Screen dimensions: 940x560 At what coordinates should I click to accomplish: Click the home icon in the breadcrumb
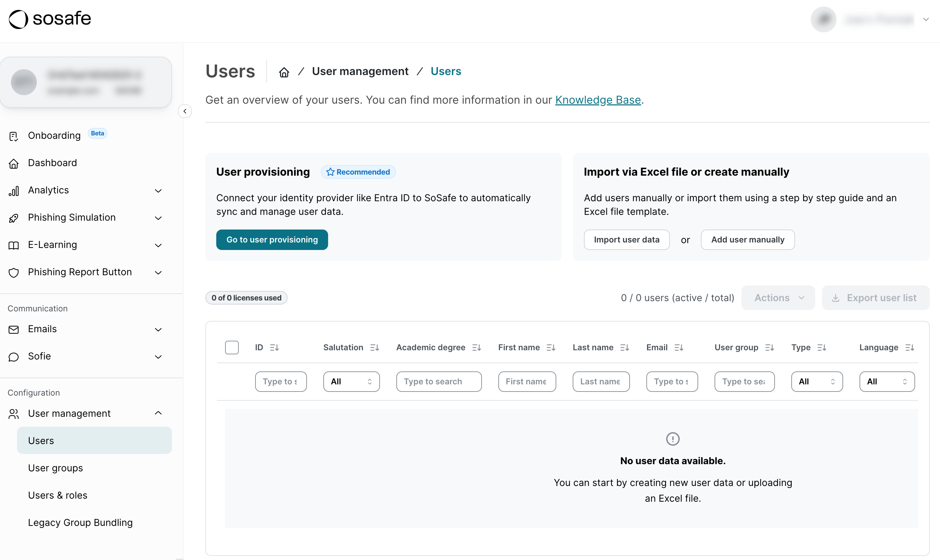[x=284, y=72]
